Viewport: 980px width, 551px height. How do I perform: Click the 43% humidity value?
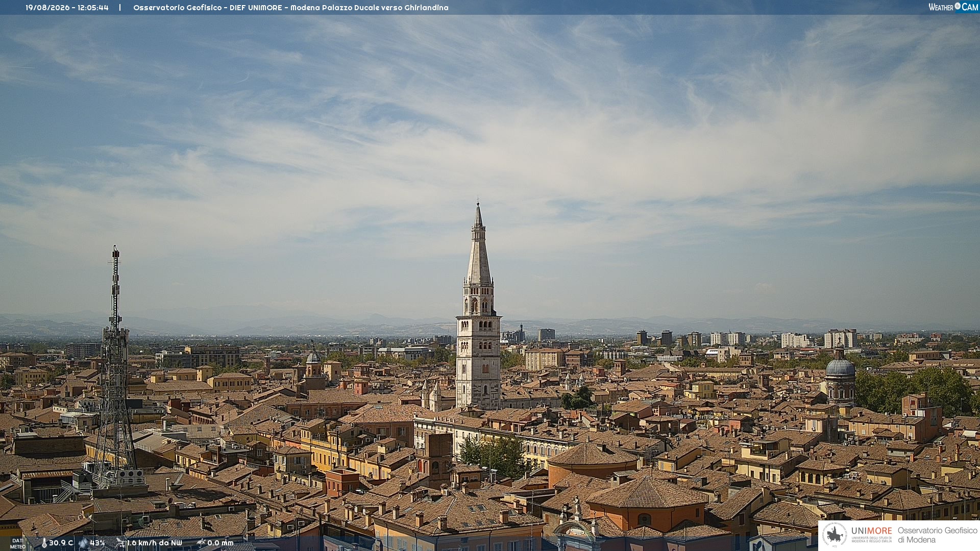(x=97, y=543)
